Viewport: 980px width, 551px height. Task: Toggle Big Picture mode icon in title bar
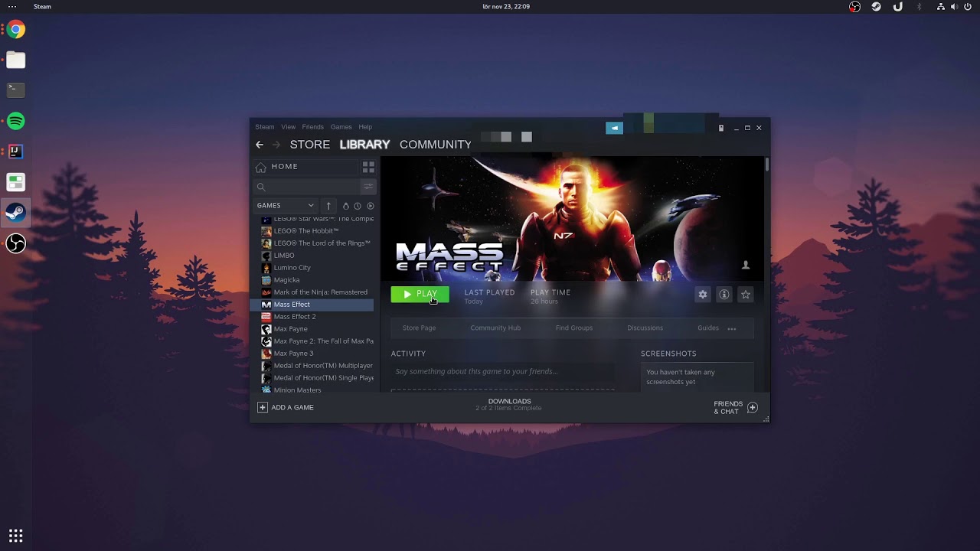[721, 128]
